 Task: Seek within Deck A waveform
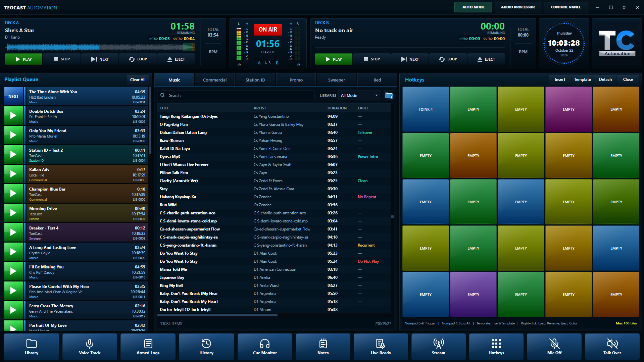(100, 47)
